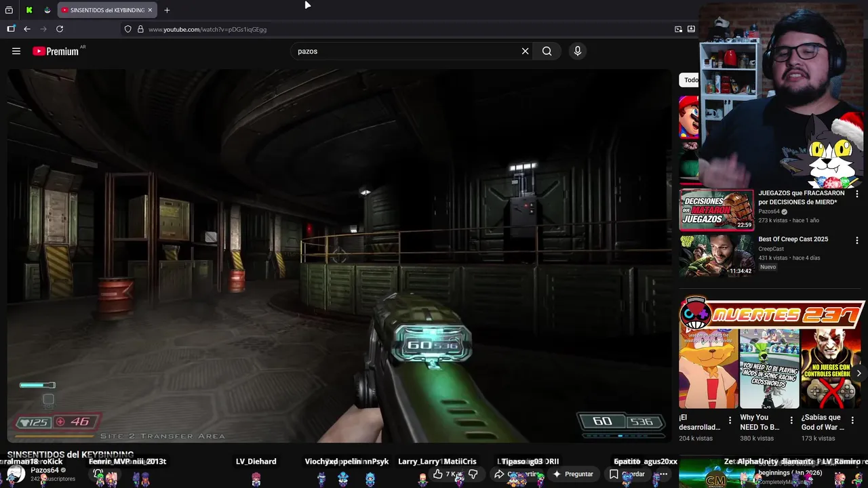Screen dimensions: 868x488
Task: Go forward with browser forward arrow
Action: tap(43, 29)
